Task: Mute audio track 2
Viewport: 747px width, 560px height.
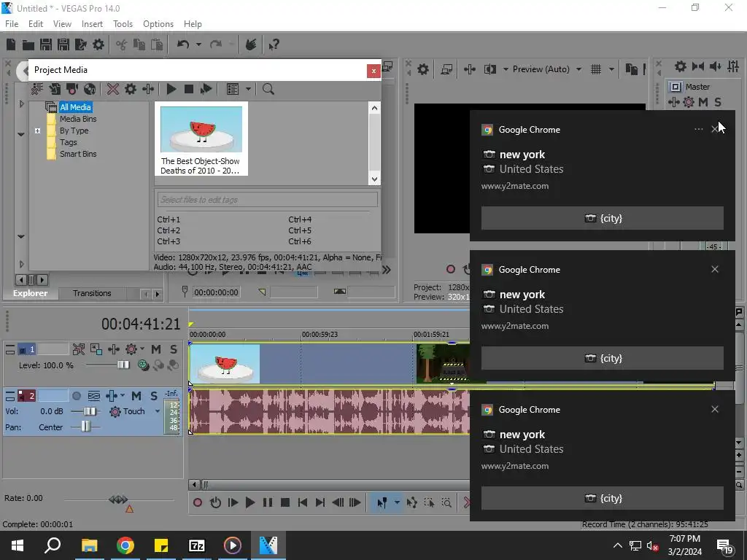Action: pyautogui.click(x=136, y=396)
